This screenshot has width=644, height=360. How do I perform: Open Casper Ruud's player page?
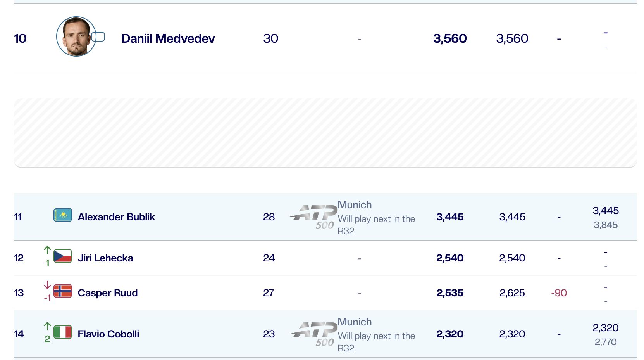coord(108,293)
